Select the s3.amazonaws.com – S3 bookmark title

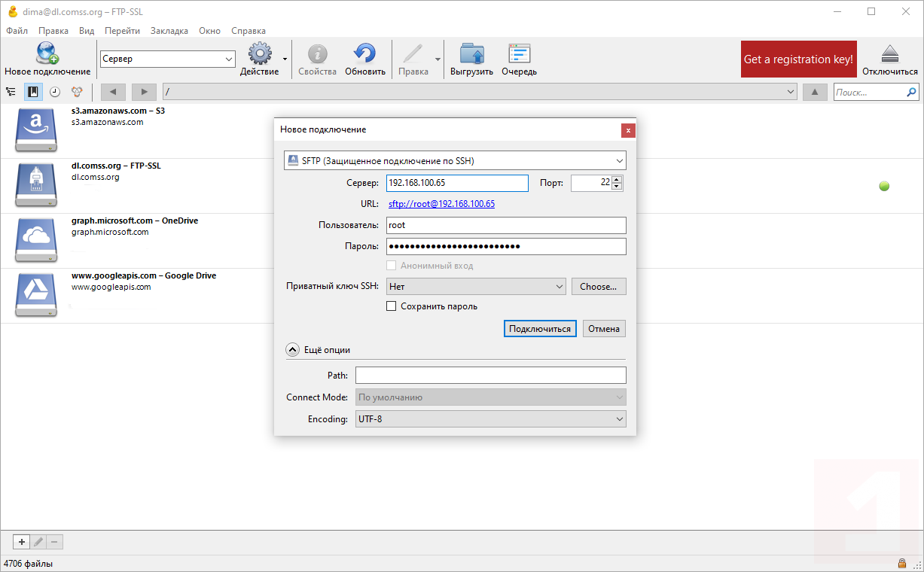click(x=118, y=111)
